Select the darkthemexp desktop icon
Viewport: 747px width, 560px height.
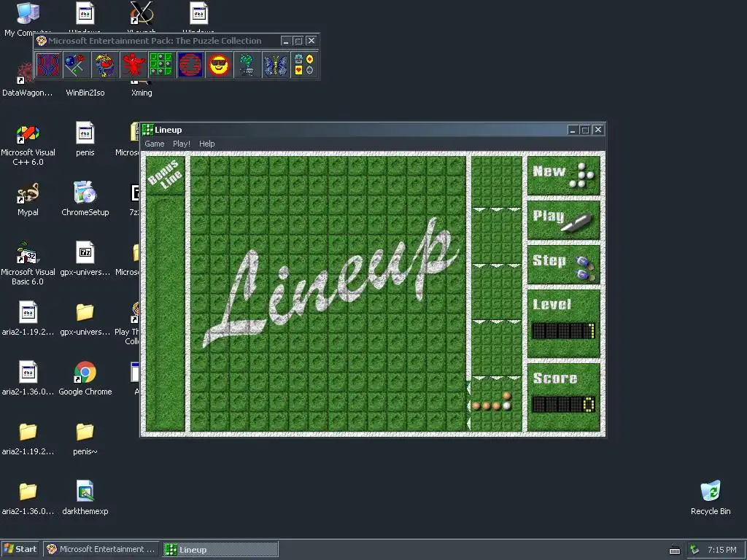point(85,498)
